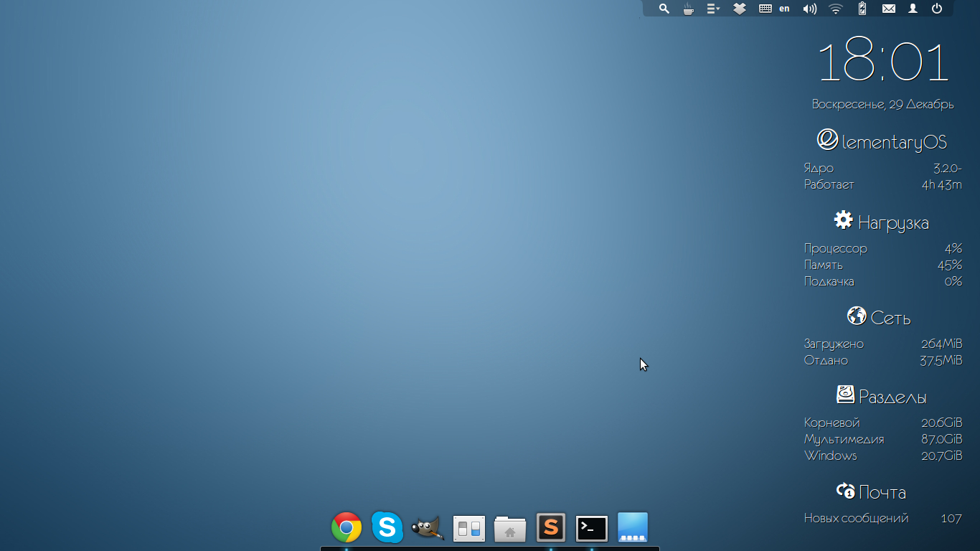This screenshot has width=980, height=551.
Task: Click the 'Мультимедия' partition label
Action: (x=844, y=440)
